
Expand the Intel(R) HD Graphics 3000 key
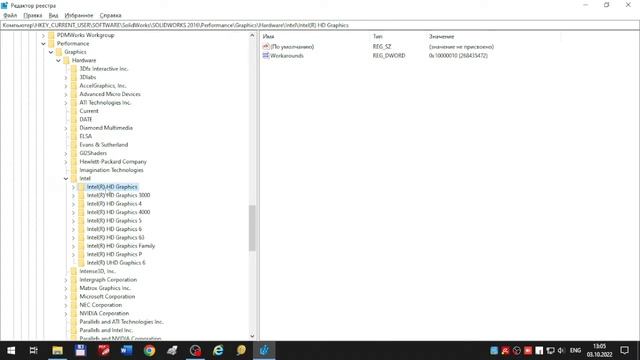[x=73, y=196]
